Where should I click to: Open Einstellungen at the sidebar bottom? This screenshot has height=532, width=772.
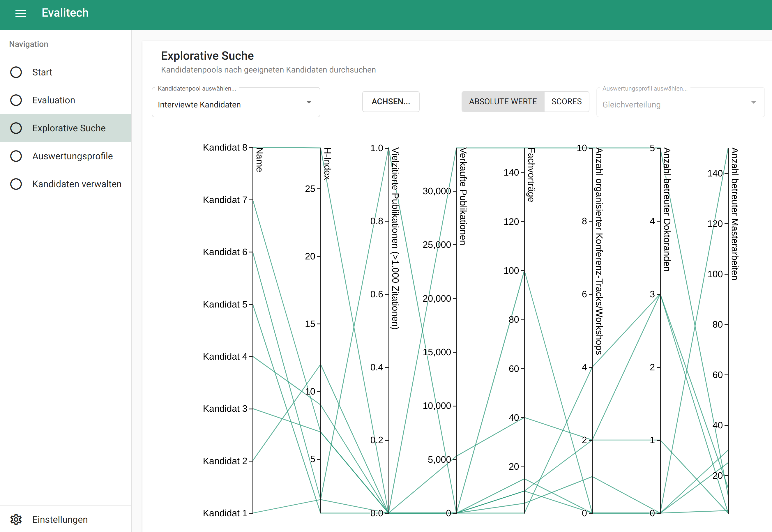(65, 519)
